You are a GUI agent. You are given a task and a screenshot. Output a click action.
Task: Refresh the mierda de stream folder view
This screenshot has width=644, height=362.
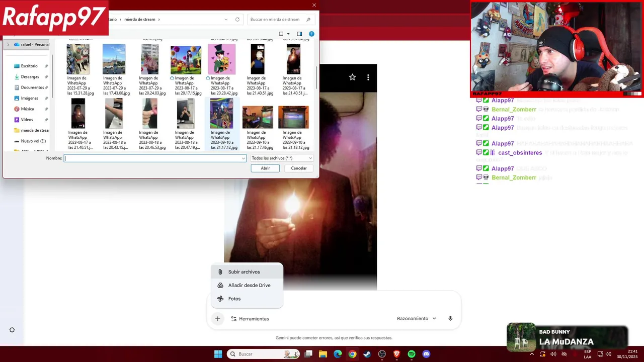[x=237, y=20]
